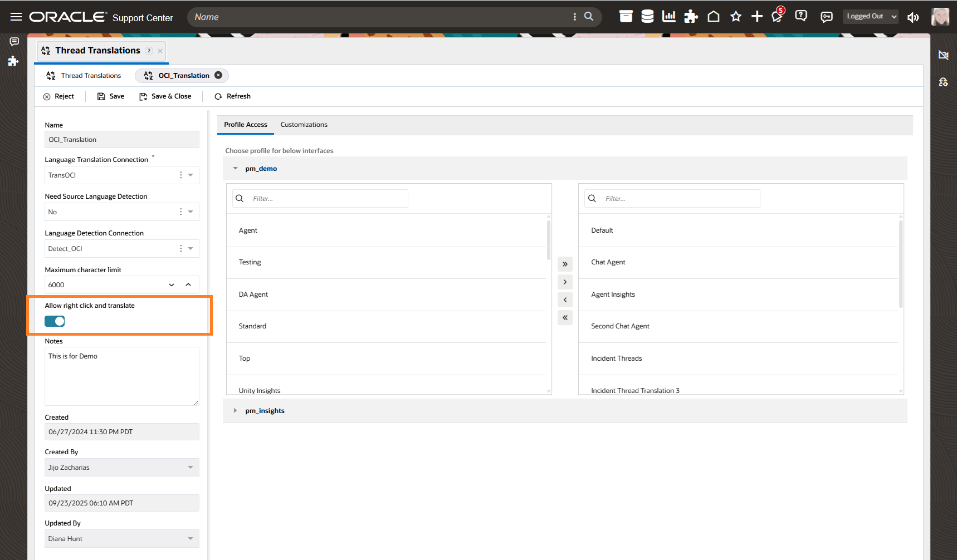957x560 pixels.
Task: Select Chat Agent in selected profiles
Action: [739, 262]
